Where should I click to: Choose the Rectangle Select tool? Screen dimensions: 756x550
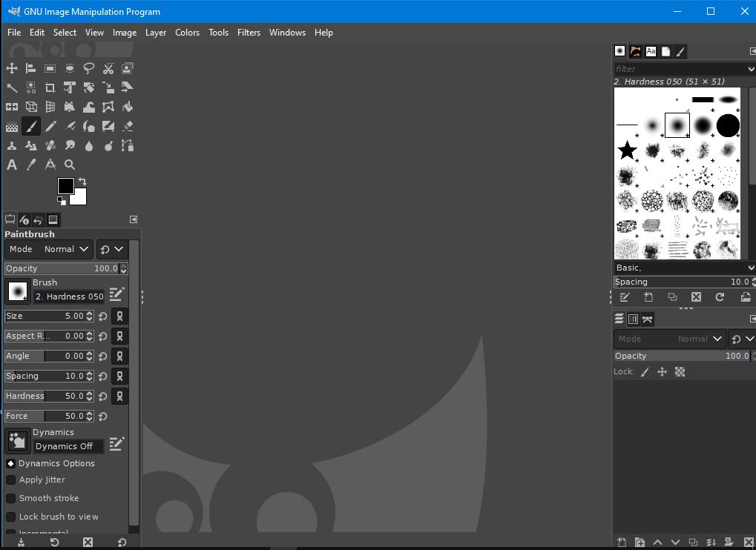(50, 68)
